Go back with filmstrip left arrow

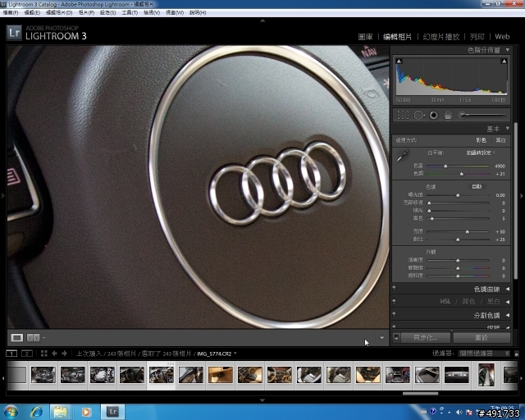click(54, 354)
